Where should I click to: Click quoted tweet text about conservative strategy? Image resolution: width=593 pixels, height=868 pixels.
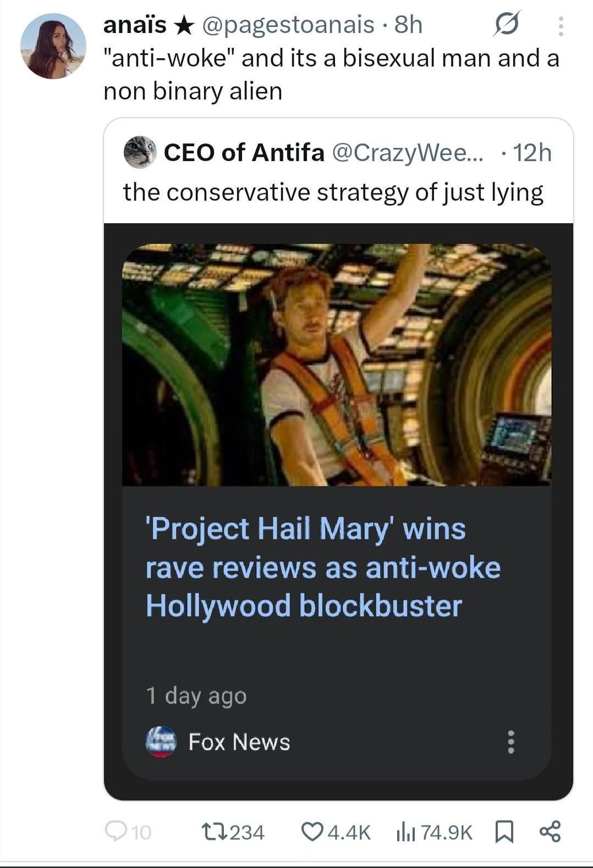pyautogui.click(x=333, y=192)
